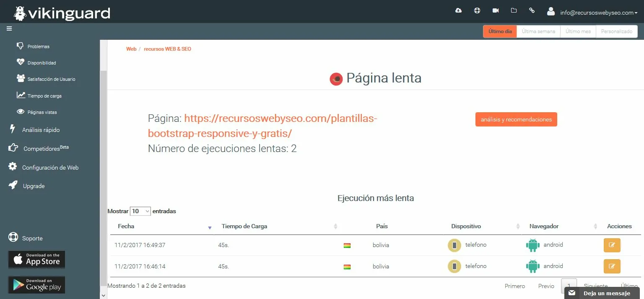Screen dimensions: 644x299
Task: Click the edit action for 16:46:14 row
Action: pos(612,266)
